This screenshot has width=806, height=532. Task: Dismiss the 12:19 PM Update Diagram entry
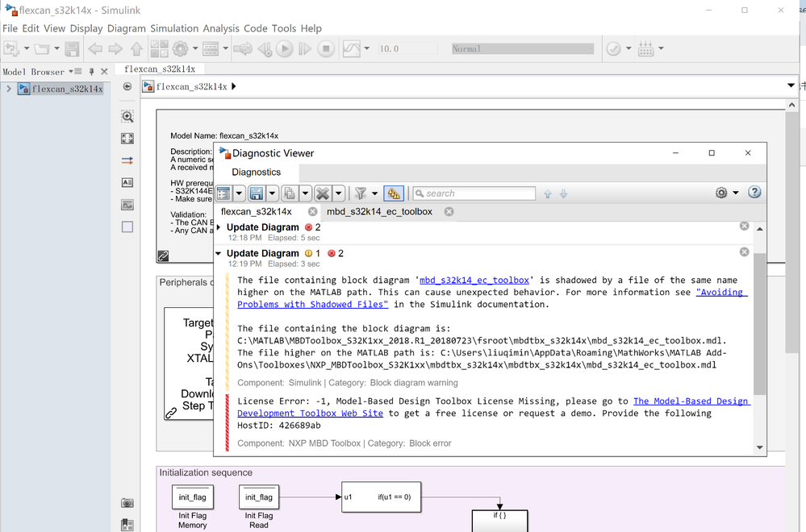pos(744,251)
